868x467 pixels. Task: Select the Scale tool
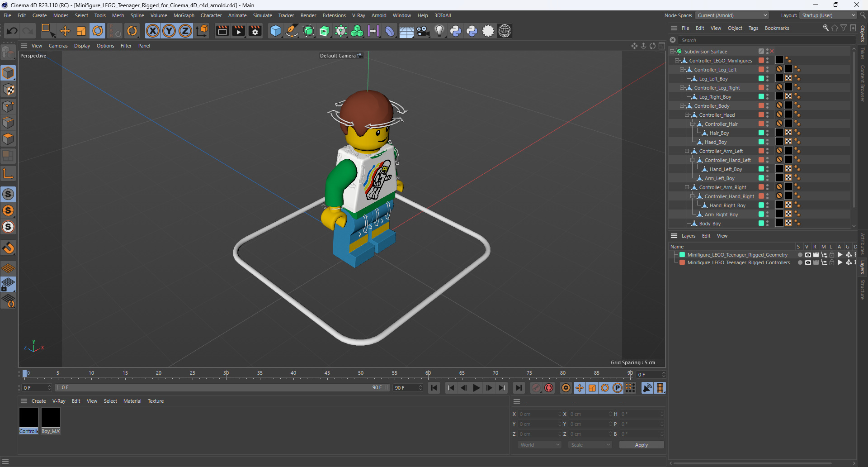tap(81, 31)
